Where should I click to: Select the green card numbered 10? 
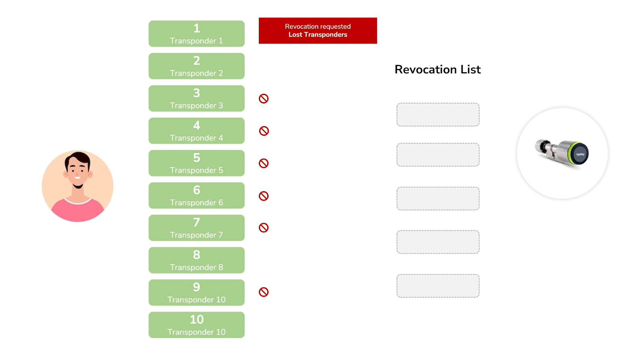pos(196,325)
